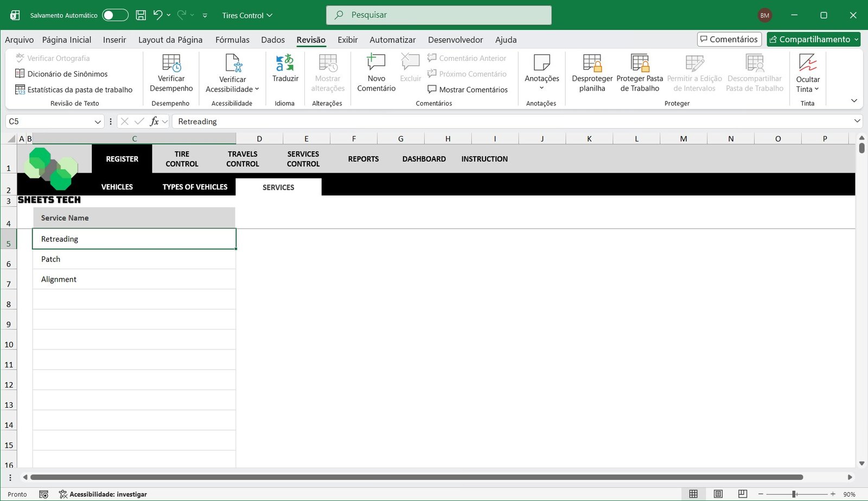This screenshot has width=868, height=501.
Task: Click Novo Comentário icon
Action: point(376,63)
